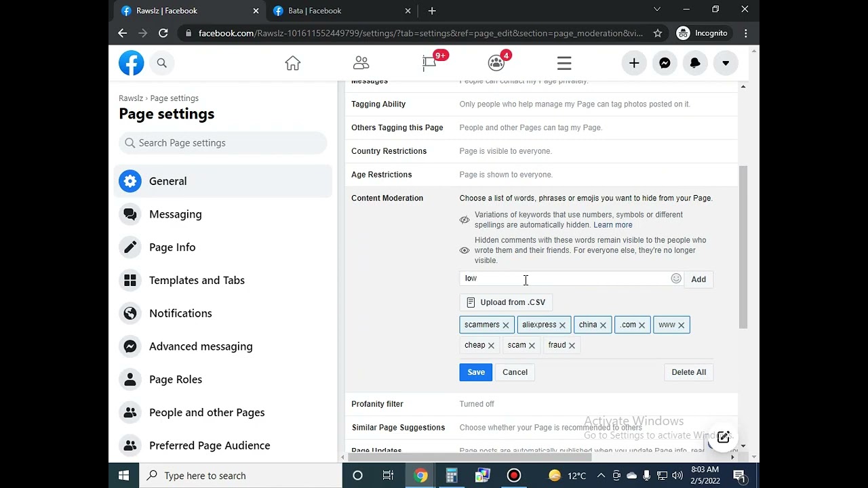868x488 pixels.
Task: Click Upload from .CSV button
Action: (506, 302)
